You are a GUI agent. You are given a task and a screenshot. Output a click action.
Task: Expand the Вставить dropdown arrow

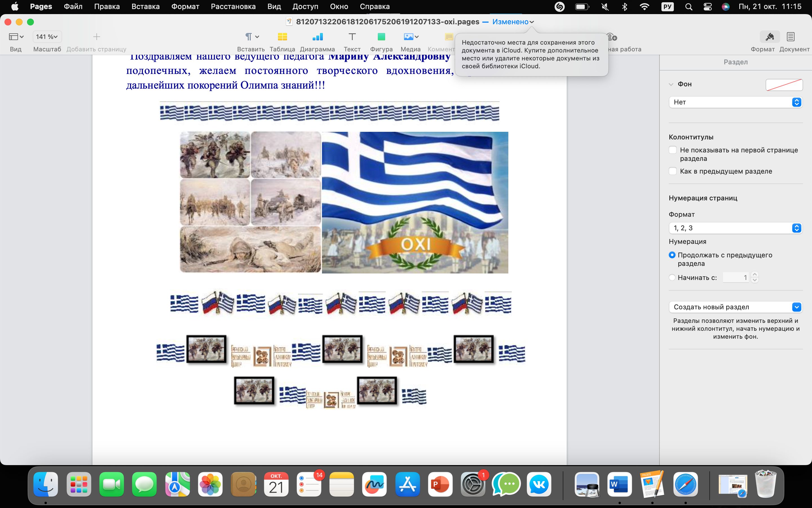257,37
